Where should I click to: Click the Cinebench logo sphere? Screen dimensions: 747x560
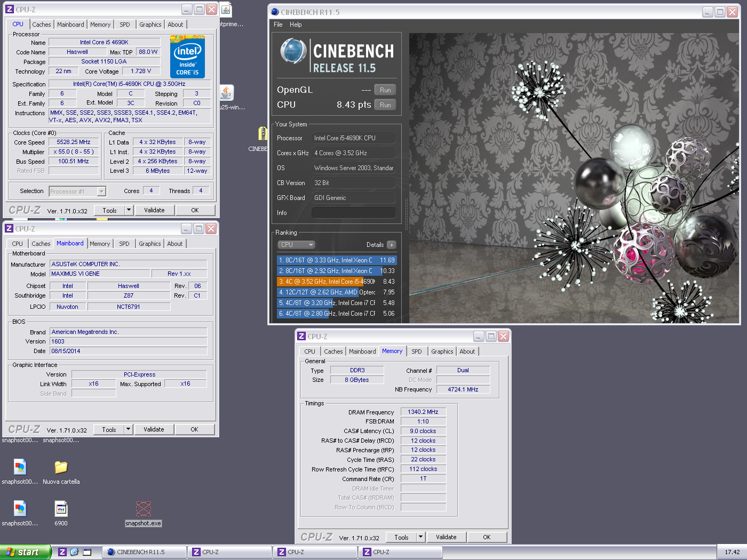click(x=293, y=51)
